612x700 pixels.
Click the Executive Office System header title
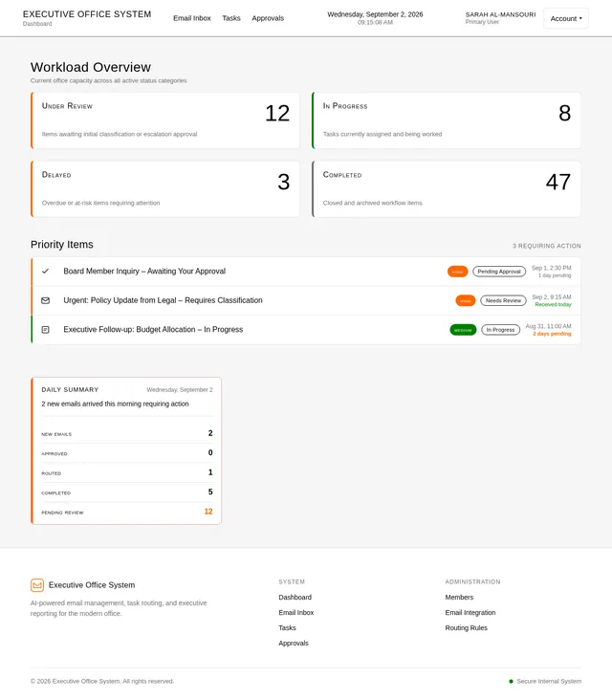pos(87,14)
